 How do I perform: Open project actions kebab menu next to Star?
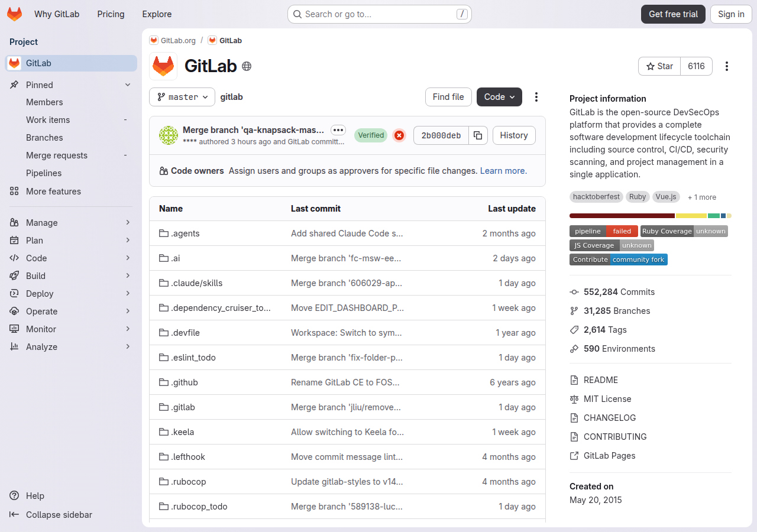[727, 66]
